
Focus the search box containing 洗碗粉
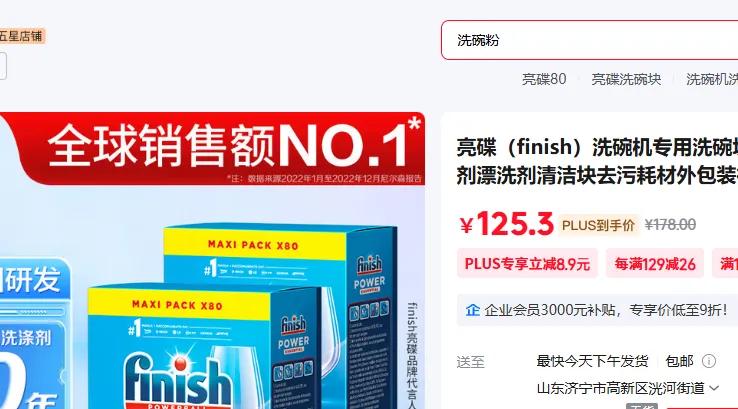(589, 40)
